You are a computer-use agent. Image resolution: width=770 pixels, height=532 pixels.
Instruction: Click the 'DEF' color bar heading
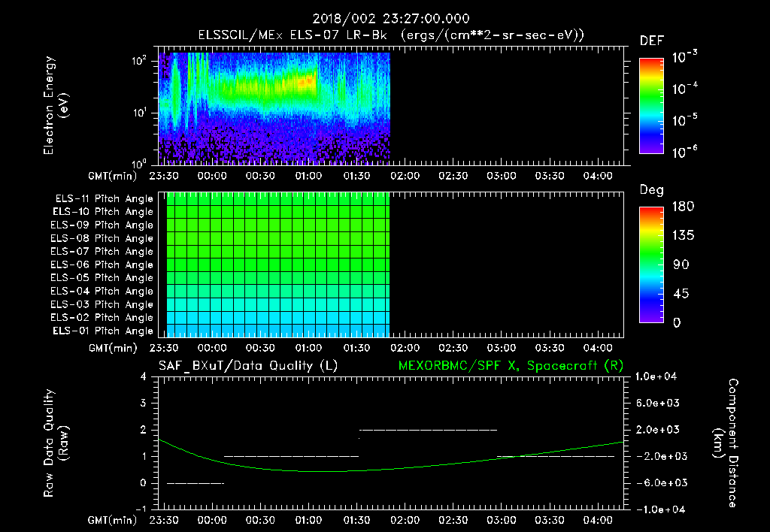(x=652, y=41)
